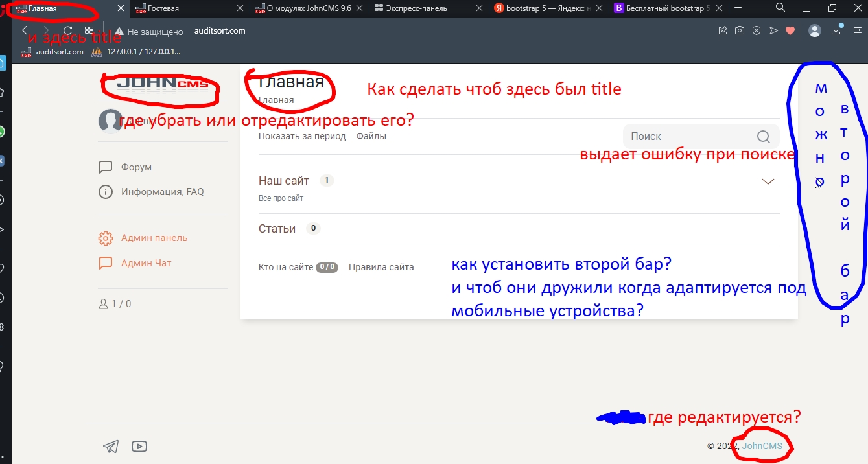The image size is (868, 464).
Task: Click the heart bookmark icon in address bar
Action: click(x=790, y=30)
